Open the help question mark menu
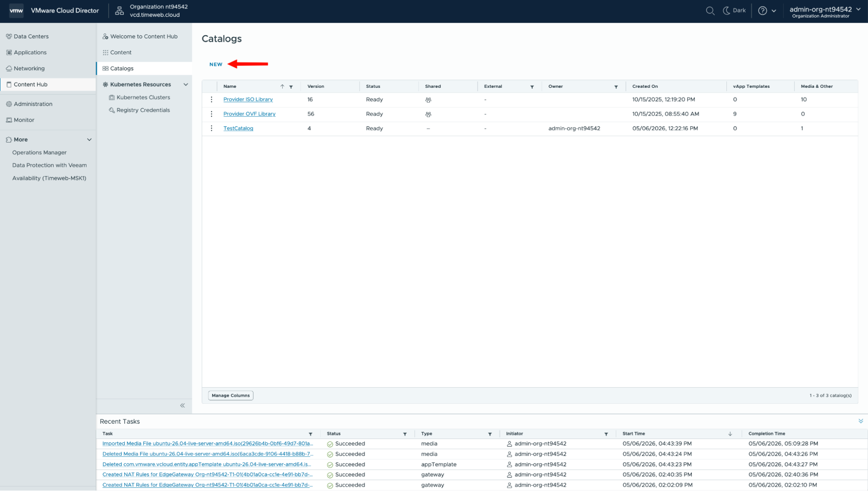 pos(767,11)
